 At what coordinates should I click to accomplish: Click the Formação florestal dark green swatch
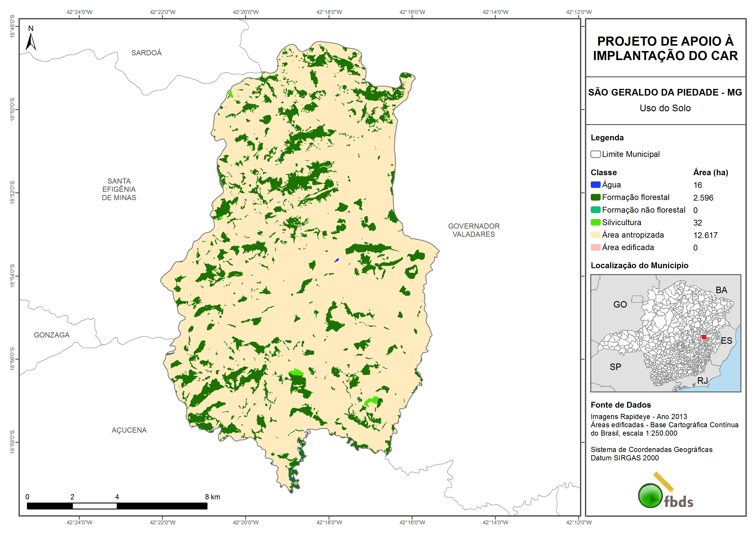tap(595, 197)
